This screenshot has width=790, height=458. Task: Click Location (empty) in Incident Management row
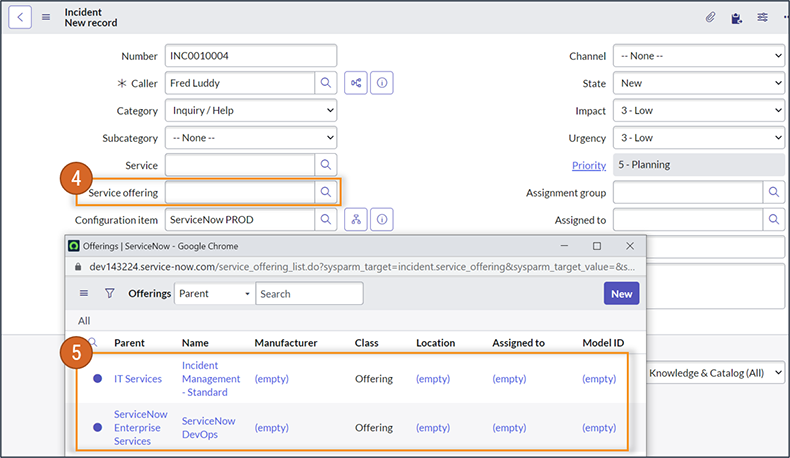tap(433, 379)
